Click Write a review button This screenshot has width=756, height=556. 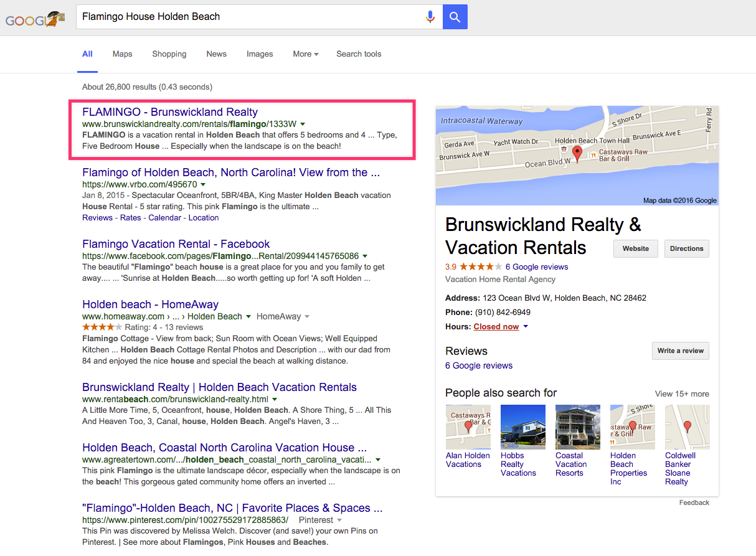pyautogui.click(x=680, y=351)
